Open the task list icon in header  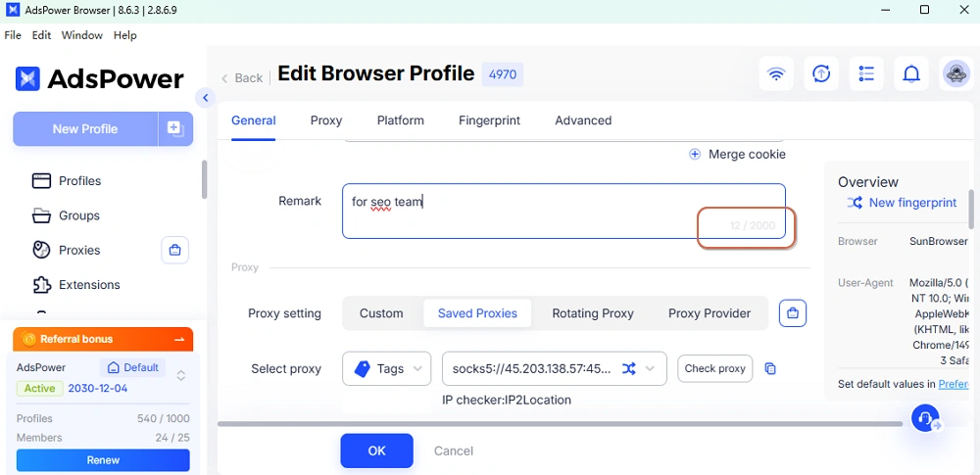point(866,73)
